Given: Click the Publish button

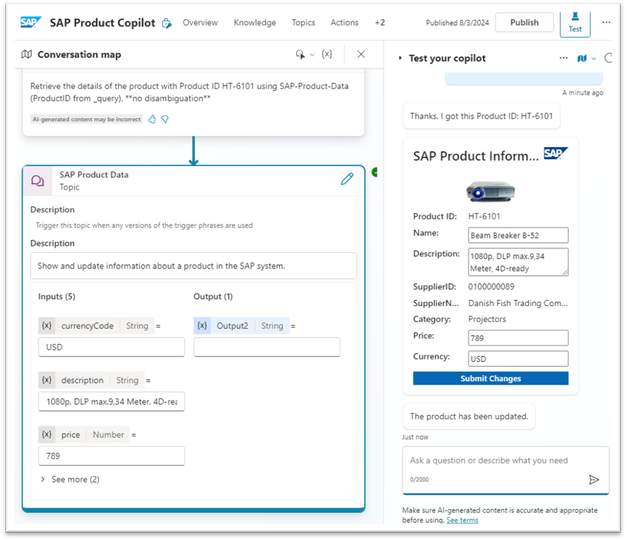Looking at the screenshot, I should [x=524, y=22].
